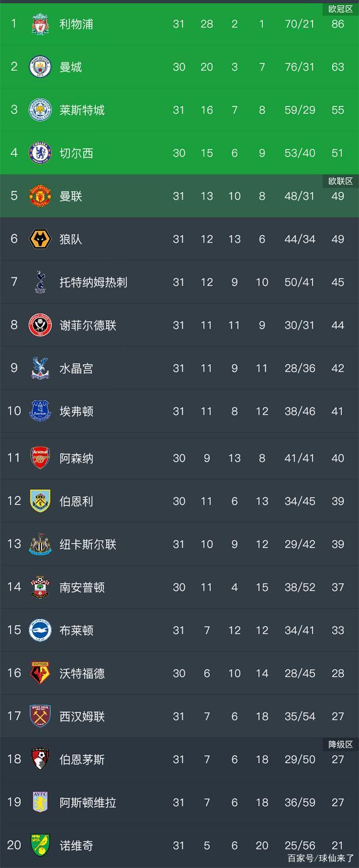Click team name 谢菲尔德联

[88, 325]
